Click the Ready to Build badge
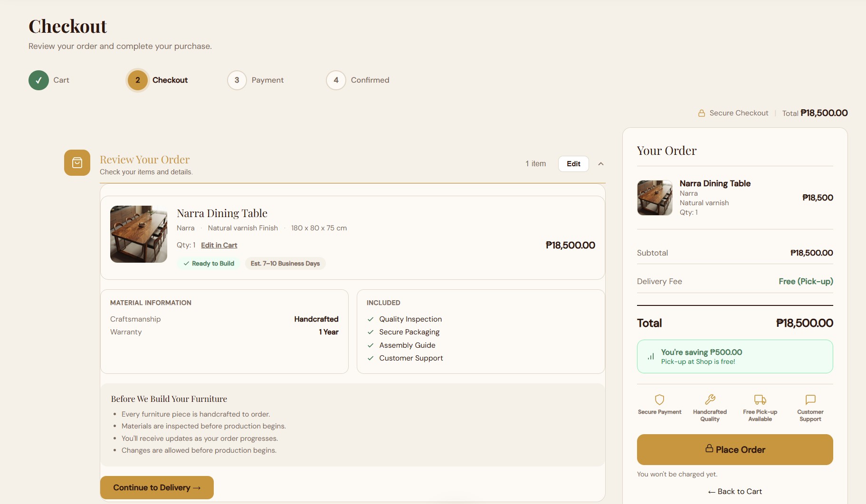Image resolution: width=866 pixels, height=504 pixels. [x=209, y=264]
